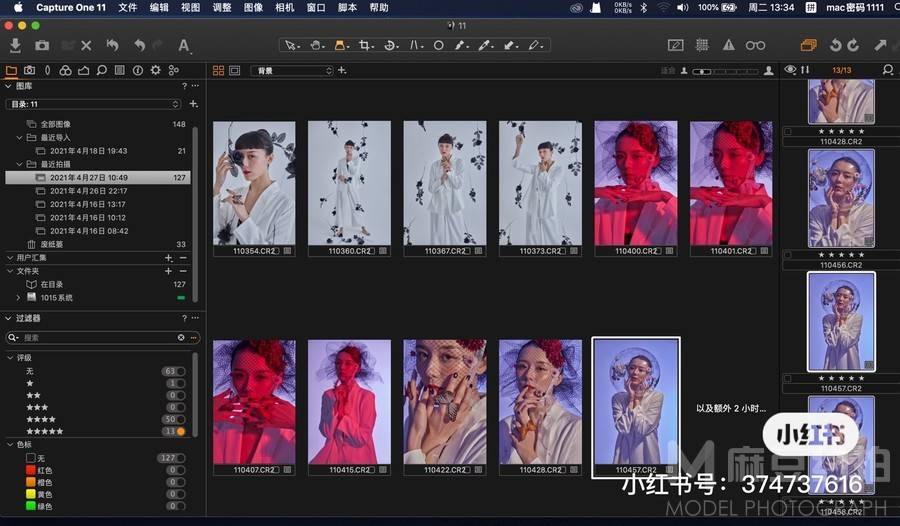
Task: Toggle the grid overlay icon
Action: [x=702, y=45]
